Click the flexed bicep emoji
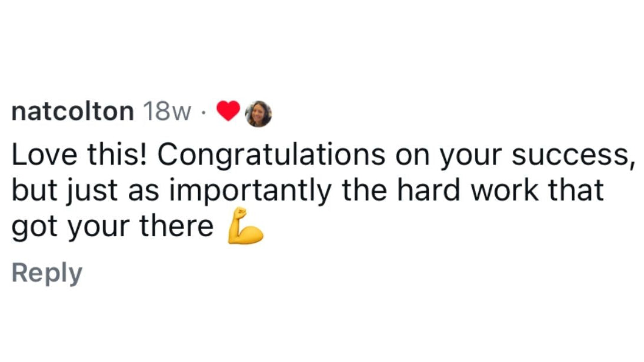Screen dimensions: 644x362 point(245,226)
